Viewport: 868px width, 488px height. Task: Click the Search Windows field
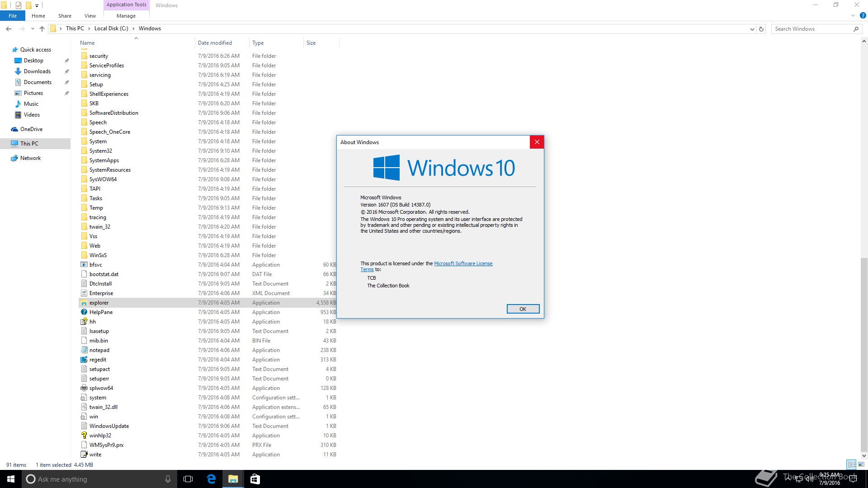816,29
